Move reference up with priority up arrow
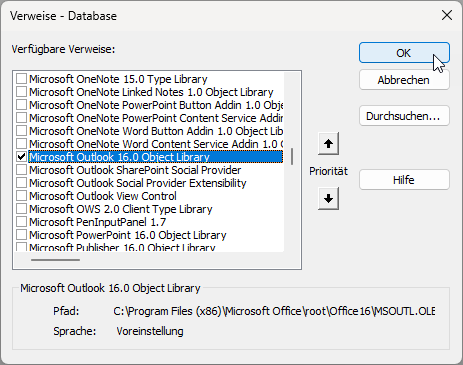The height and width of the screenshot is (365, 463). [328, 144]
